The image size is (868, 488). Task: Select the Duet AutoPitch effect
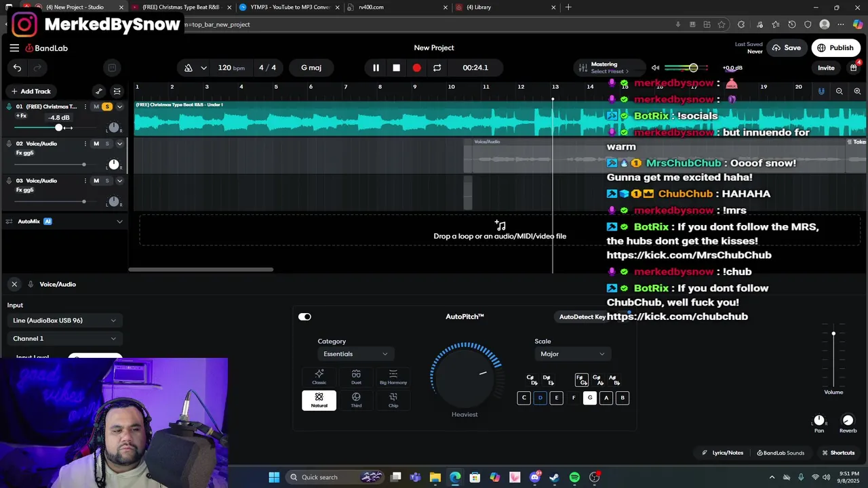(x=356, y=378)
